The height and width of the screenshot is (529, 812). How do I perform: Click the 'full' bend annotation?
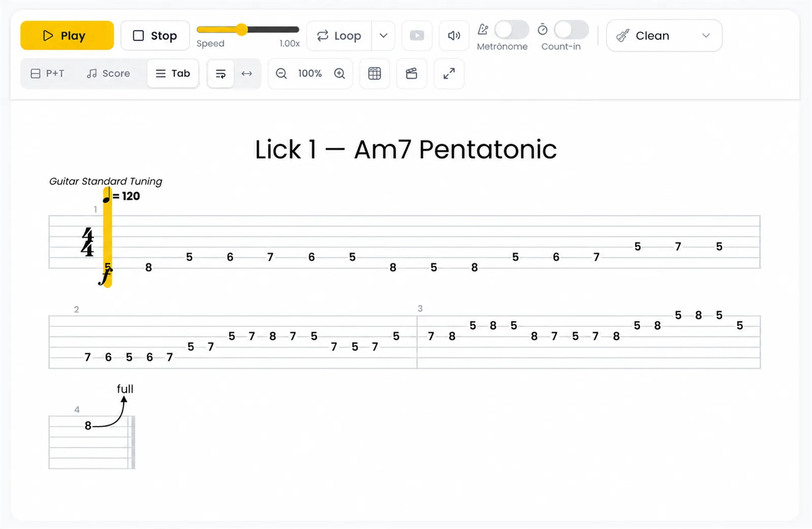(125, 389)
